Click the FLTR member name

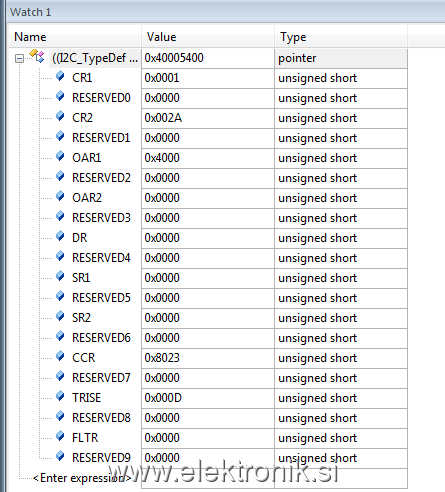pyautogui.click(x=85, y=438)
